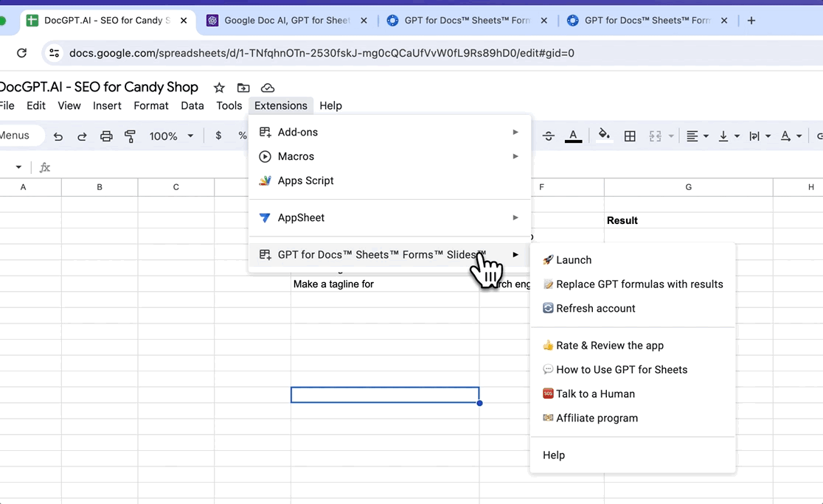The height and width of the screenshot is (504, 823).
Task: Close the Google Doc AI tab
Action: pos(364,21)
